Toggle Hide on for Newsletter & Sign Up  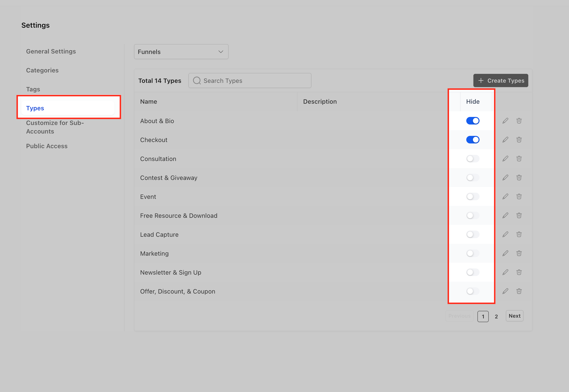coord(472,272)
